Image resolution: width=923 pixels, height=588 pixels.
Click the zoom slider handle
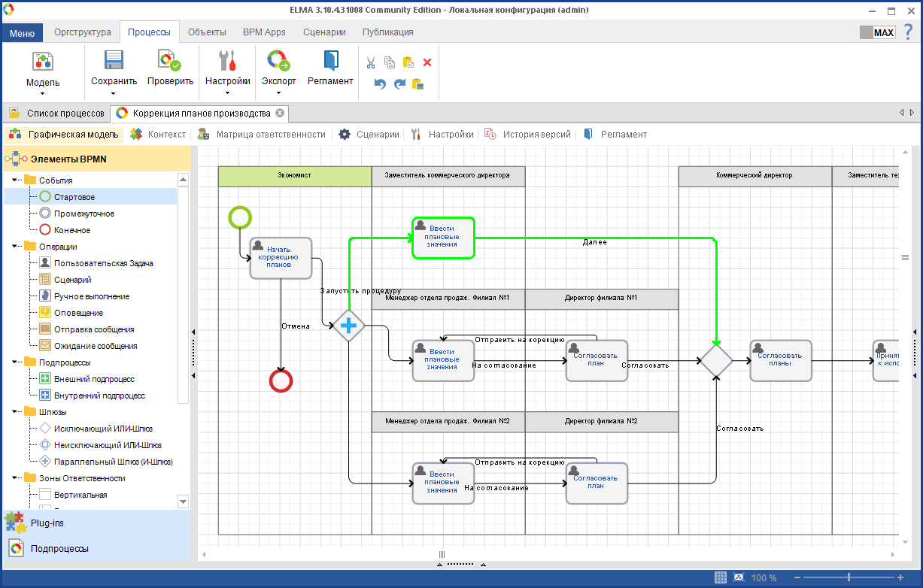click(x=849, y=577)
